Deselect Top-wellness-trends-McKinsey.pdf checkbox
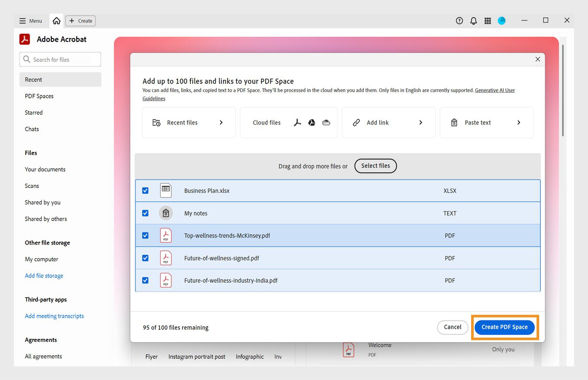The width and height of the screenshot is (588, 380). (x=146, y=235)
